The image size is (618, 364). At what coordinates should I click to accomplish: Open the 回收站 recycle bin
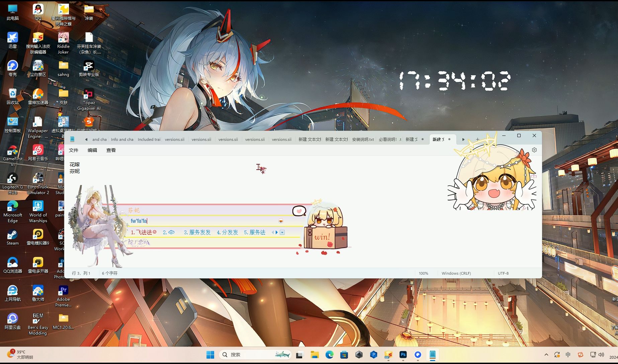(13, 96)
